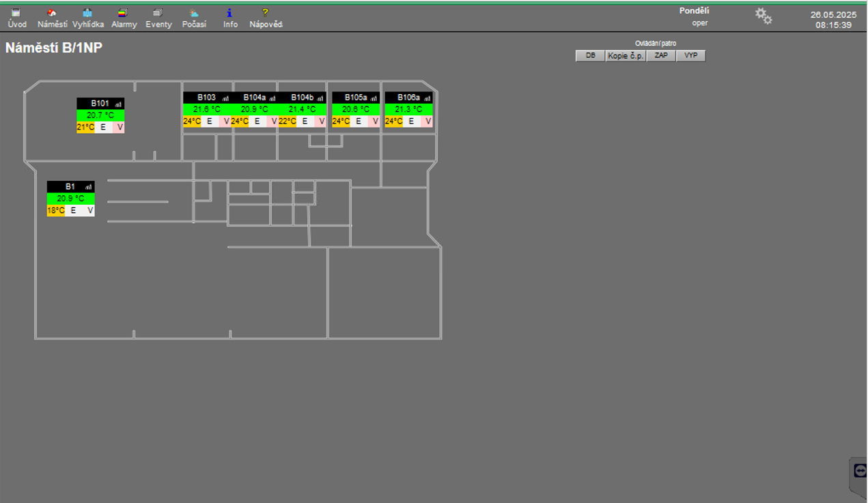
Task: Toggle the E mode for room B103
Action: [210, 121]
